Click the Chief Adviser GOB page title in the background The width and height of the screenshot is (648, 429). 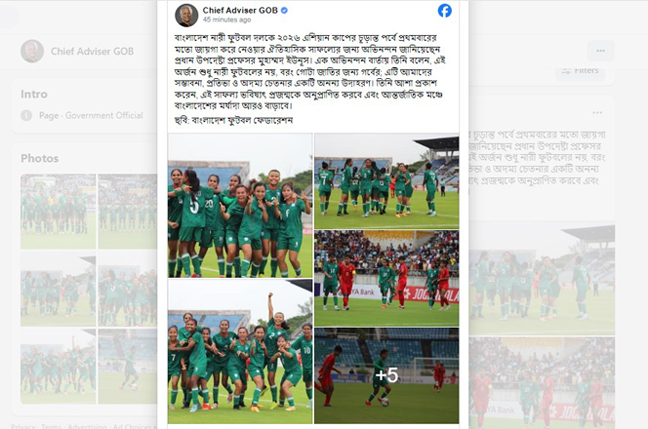coord(92,51)
